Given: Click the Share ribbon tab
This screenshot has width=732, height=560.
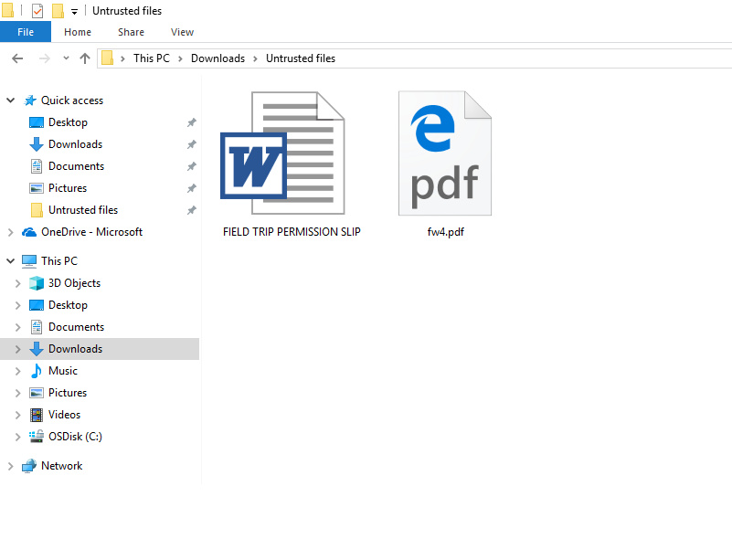Looking at the screenshot, I should coord(131,32).
